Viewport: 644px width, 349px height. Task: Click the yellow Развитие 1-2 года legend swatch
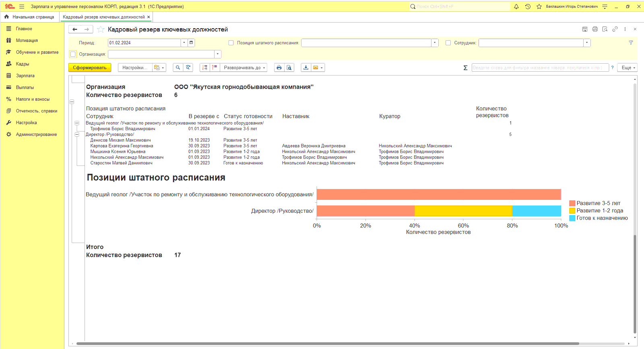point(572,211)
